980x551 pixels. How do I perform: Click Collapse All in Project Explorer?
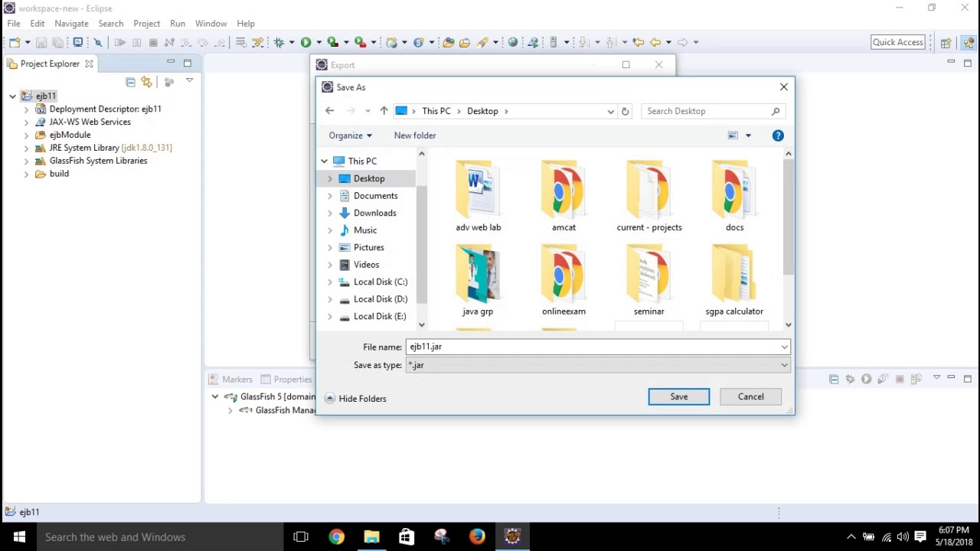click(130, 82)
